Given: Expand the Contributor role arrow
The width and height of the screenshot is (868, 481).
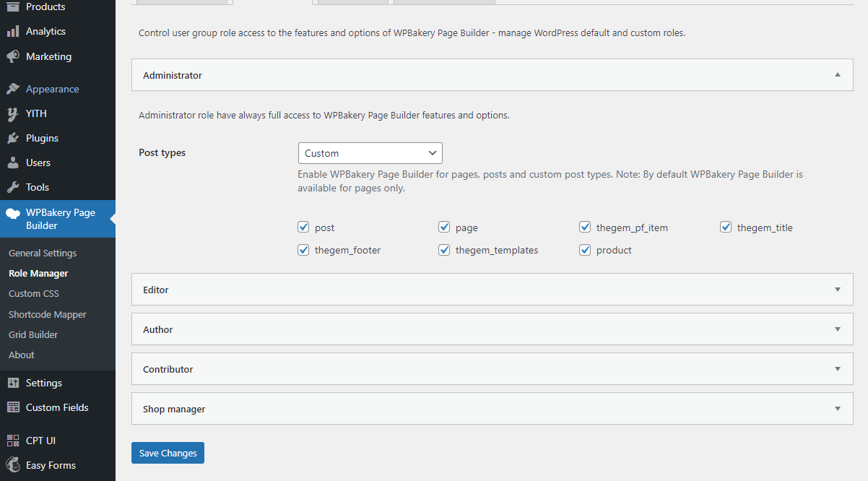Looking at the screenshot, I should 838,369.
